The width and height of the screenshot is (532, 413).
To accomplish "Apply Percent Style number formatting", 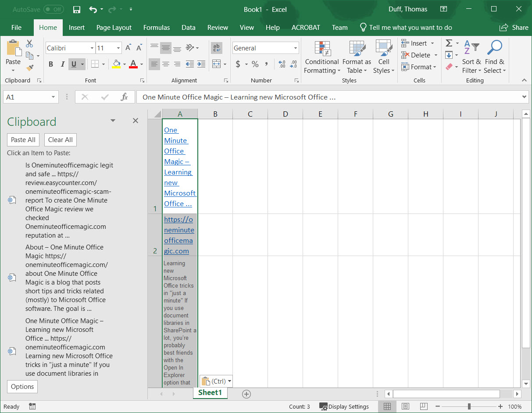I will pyautogui.click(x=255, y=64).
